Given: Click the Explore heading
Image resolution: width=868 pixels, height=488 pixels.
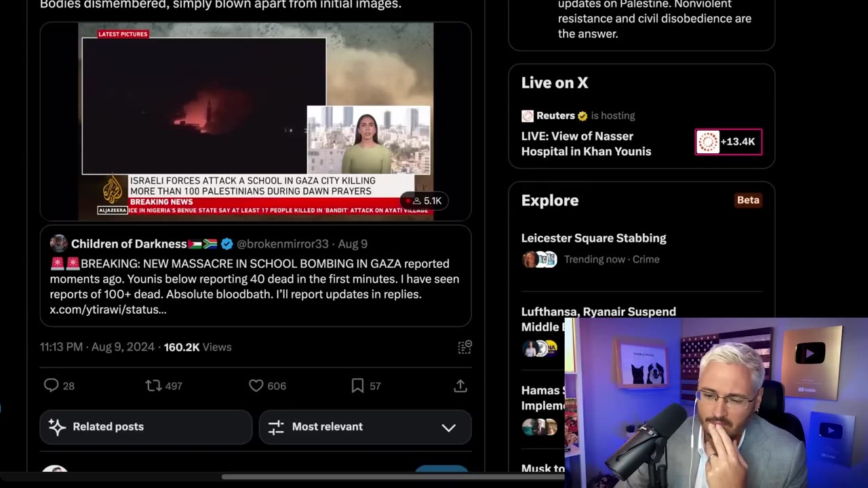Looking at the screenshot, I should tap(550, 201).
